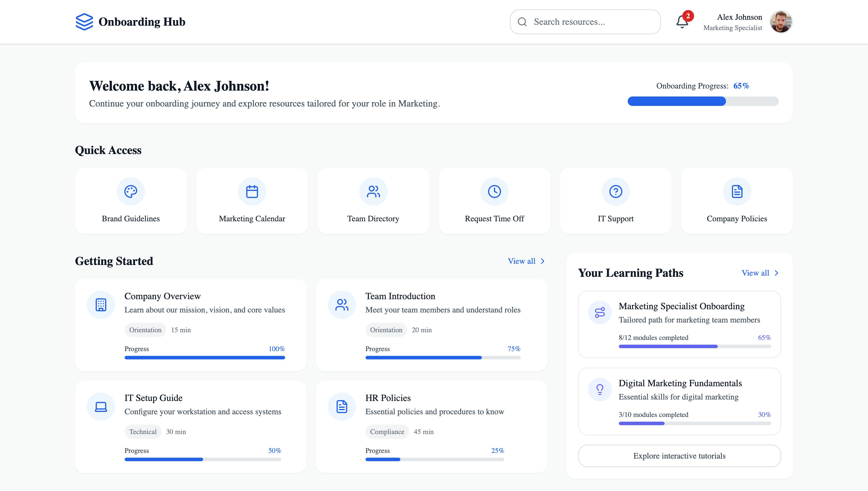Image resolution: width=868 pixels, height=491 pixels.
Task: Click the IT Support question icon
Action: 615,192
